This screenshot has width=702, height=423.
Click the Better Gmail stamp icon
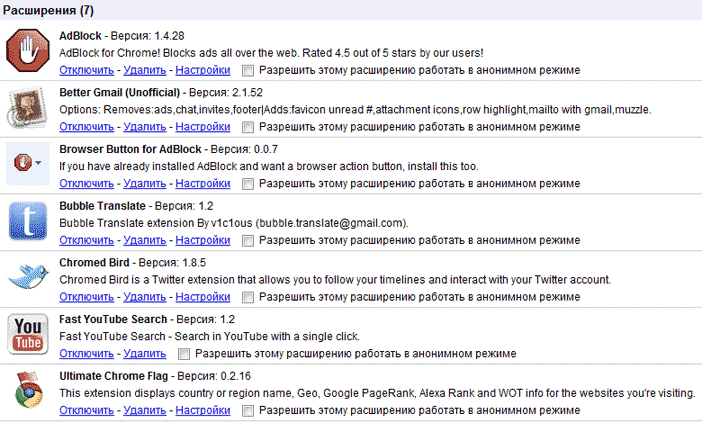pos(28,107)
